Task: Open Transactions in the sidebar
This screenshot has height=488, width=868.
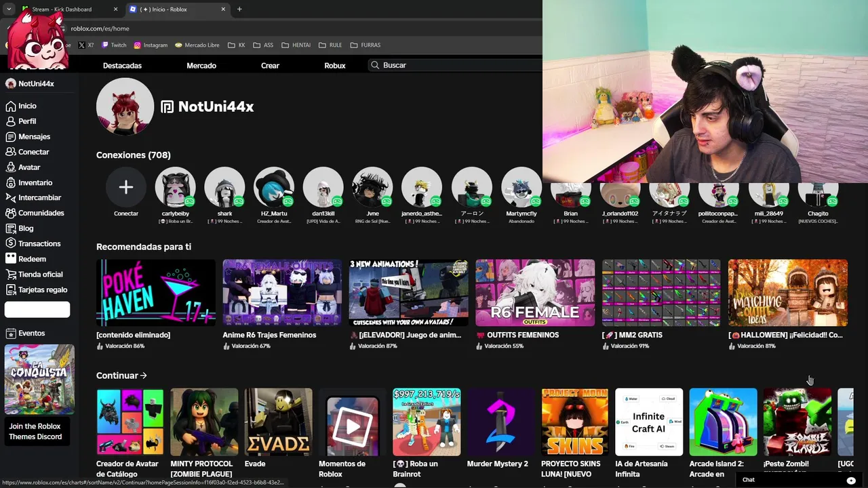Action: [33, 243]
